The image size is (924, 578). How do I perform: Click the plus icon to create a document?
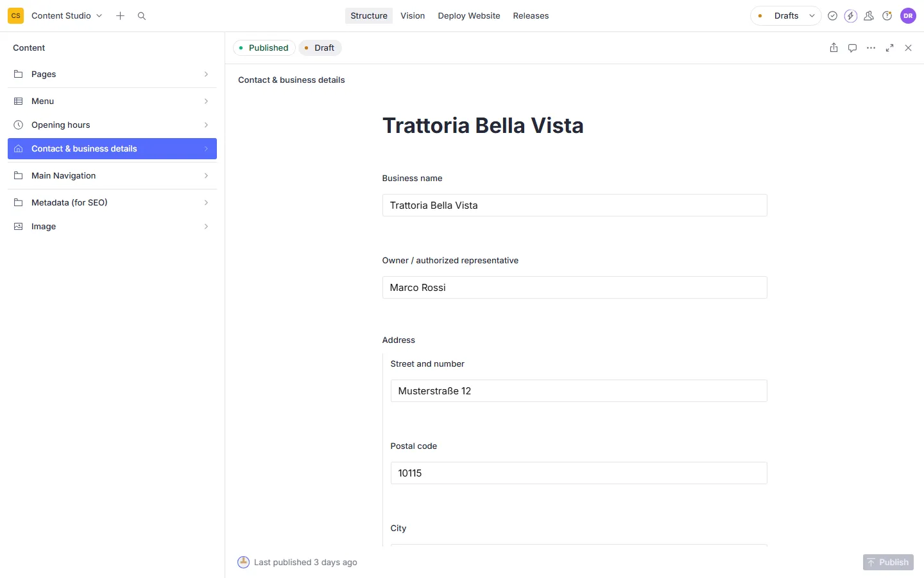point(120,15)
